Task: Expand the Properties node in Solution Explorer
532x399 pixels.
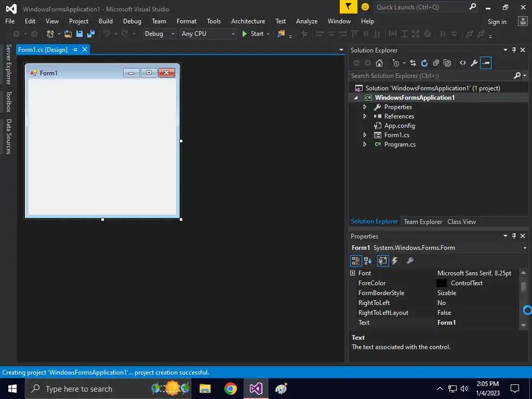Action: click(x=365, y=107)
